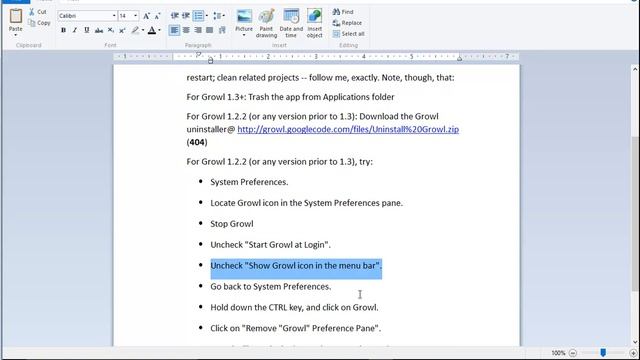
Task: Justify the paragraph text
Action: (x=210, y=30)
